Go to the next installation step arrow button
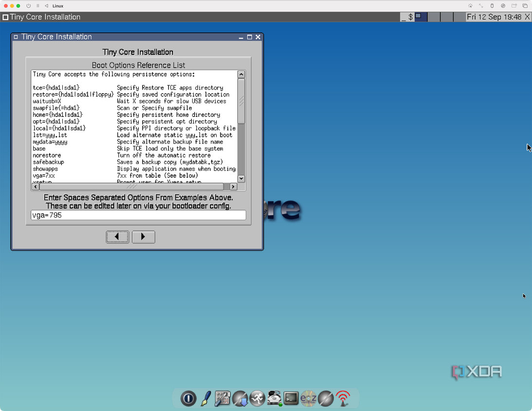Viewport: 532px width, 411px height. click(143, 237)
